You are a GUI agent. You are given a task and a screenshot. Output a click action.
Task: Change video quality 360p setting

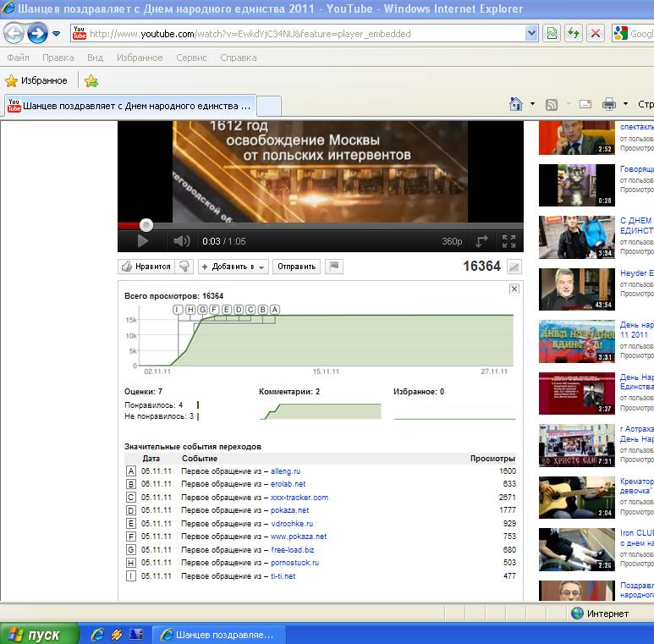pos(452,241)
